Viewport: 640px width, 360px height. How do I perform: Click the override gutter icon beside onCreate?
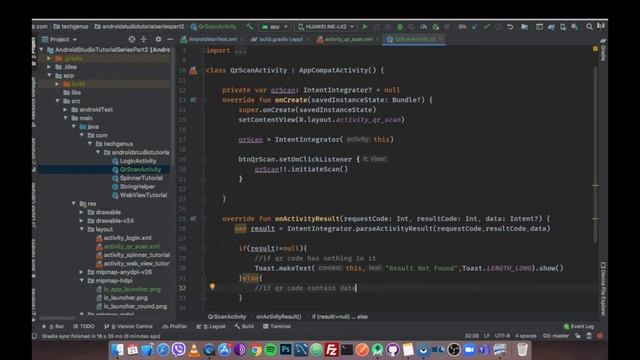click(x=193, y=100)
